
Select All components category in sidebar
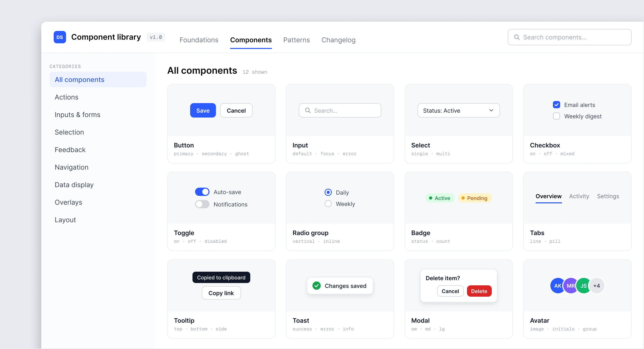click(98, 79)
